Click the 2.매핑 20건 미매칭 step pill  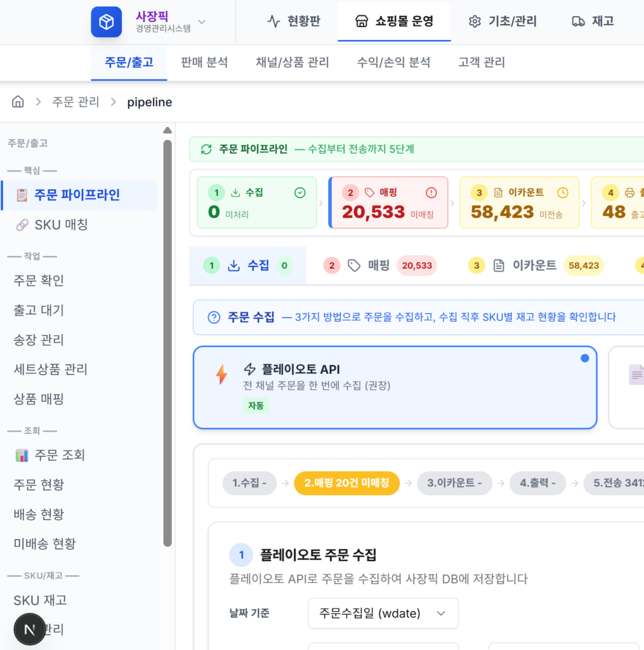(x=346, y=483)
